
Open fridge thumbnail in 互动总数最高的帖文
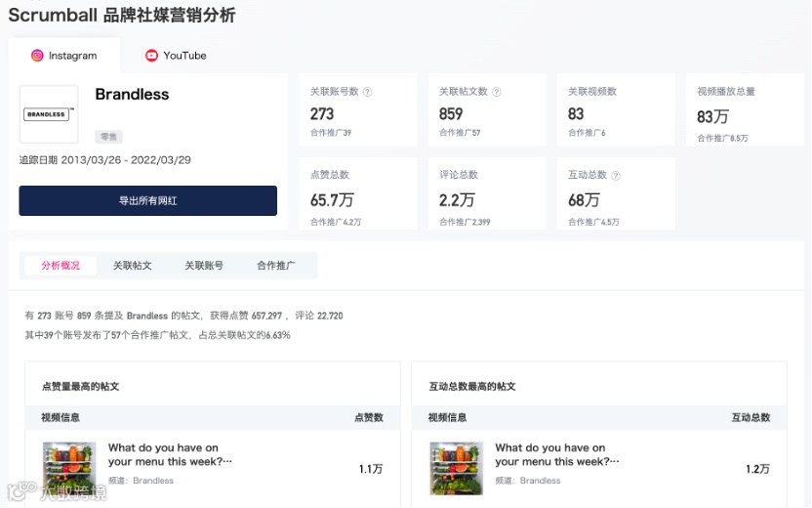(x=456, y=468)
